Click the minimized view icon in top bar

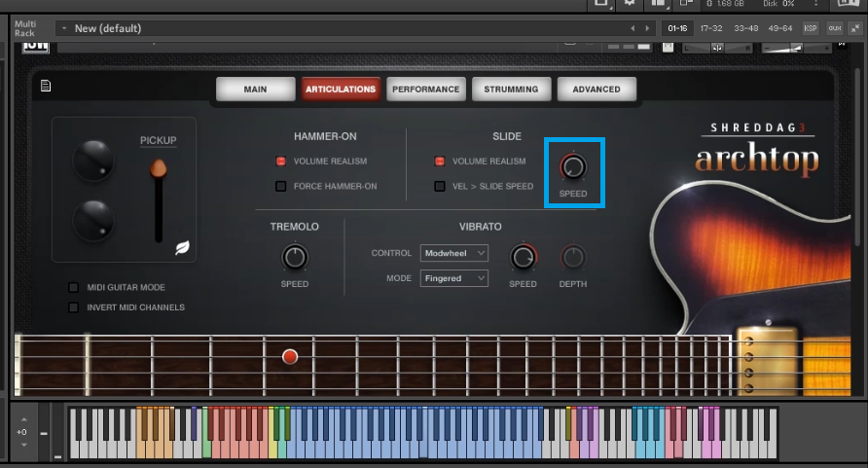(x=686, y=3)
